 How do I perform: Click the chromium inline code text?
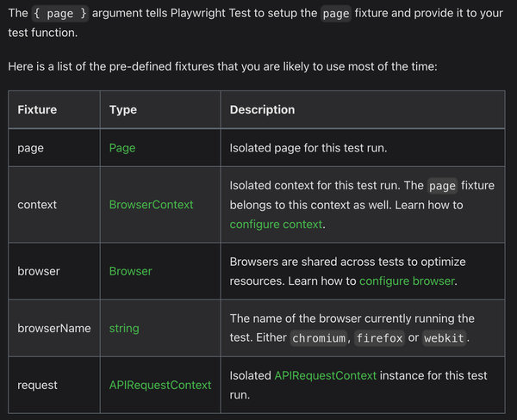319,338
